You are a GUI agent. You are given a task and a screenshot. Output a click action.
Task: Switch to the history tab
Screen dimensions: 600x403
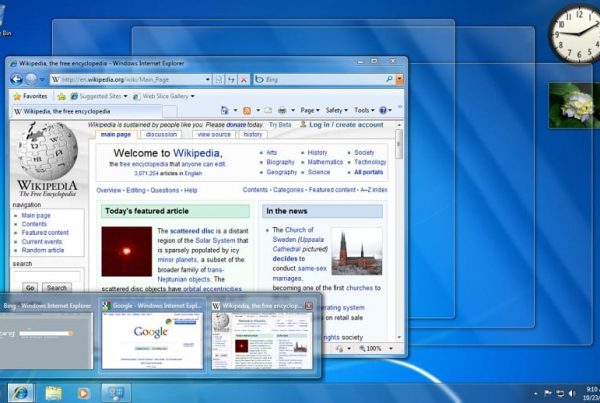[253, 135]
